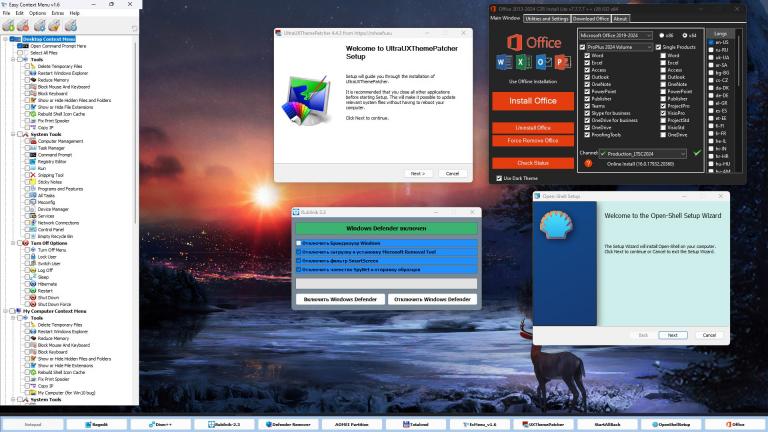Uncheck Skype for business checkbox

click(587, 113)
